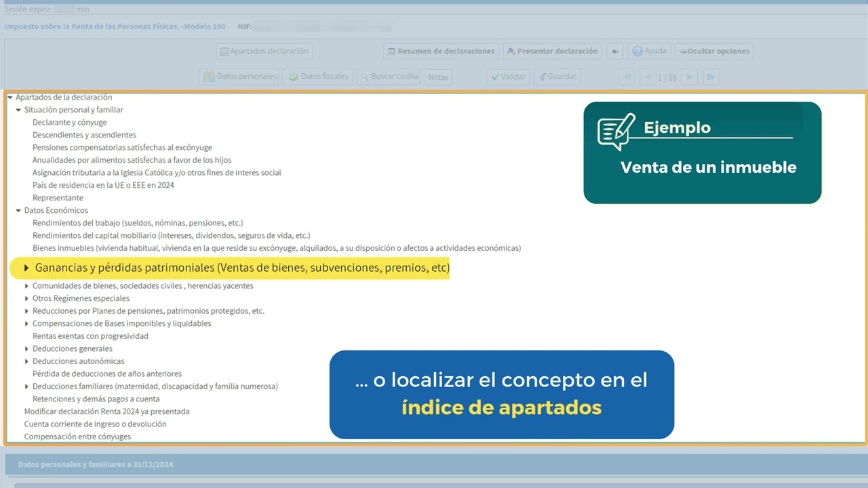
Task: Validate using the Validar checkmark icon
Action: click(495, 77)
